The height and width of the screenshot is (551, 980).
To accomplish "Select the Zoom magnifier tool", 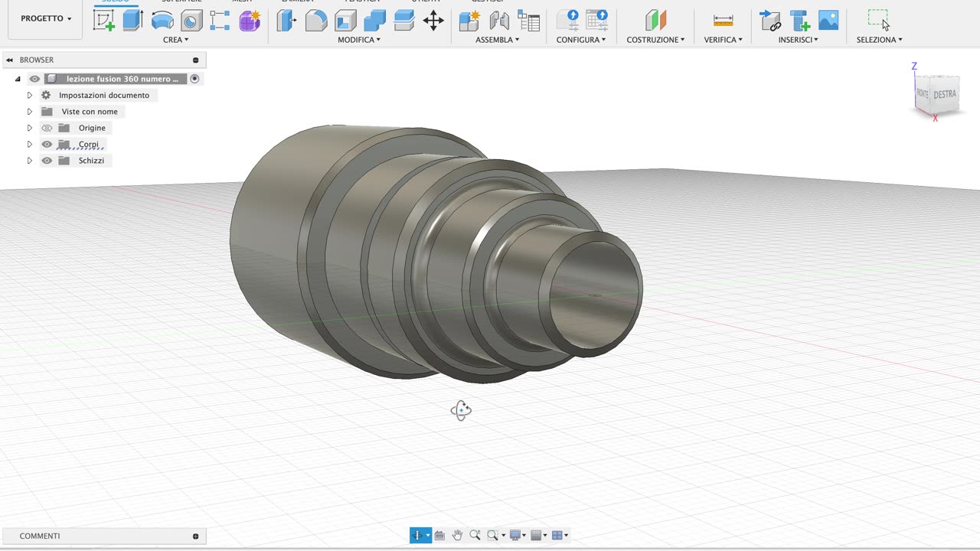I will click(x=475, y=536).
